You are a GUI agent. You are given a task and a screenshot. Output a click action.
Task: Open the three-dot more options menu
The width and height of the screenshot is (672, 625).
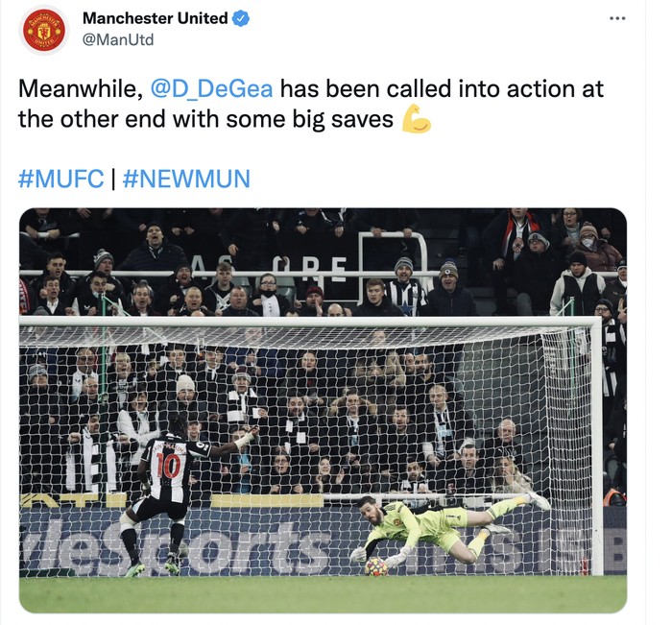coord(617,18)
